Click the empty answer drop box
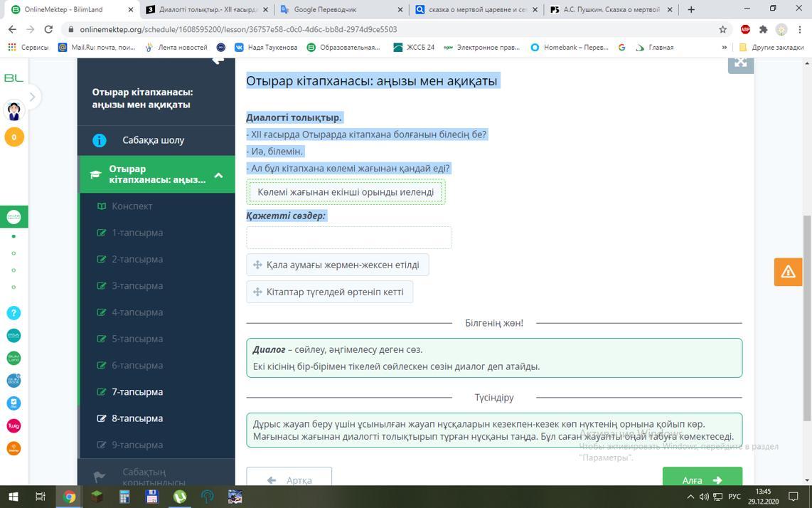 [x=349, y=238]
